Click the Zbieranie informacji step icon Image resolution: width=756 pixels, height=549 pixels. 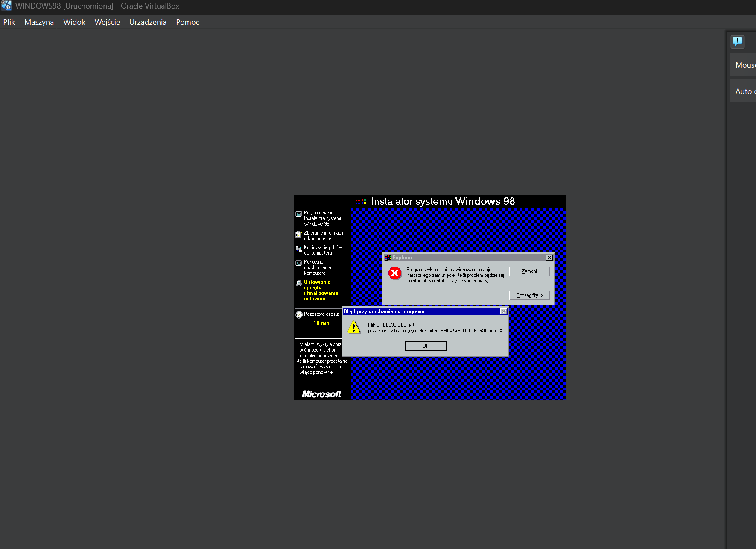click(299, 234)
